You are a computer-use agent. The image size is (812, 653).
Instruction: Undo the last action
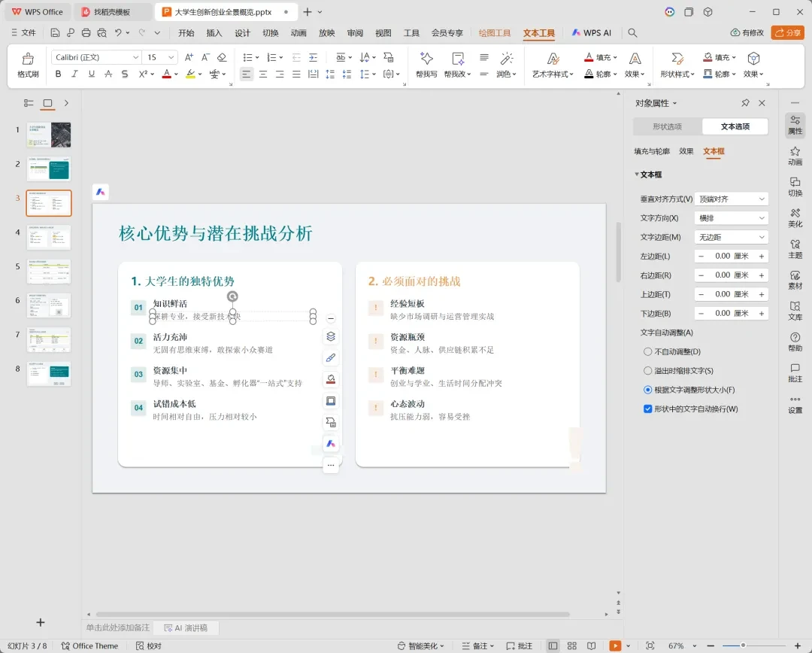tap(118, 32)
